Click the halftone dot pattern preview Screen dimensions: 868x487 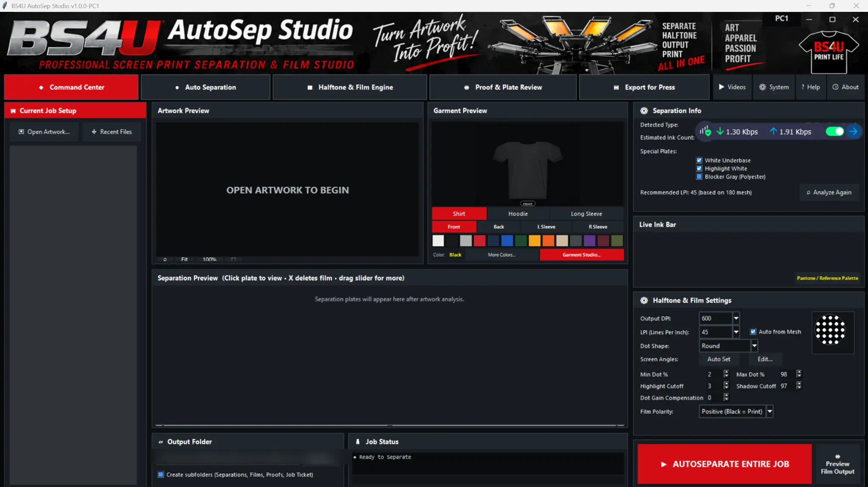pyautogui.click(x=830, y=330)
